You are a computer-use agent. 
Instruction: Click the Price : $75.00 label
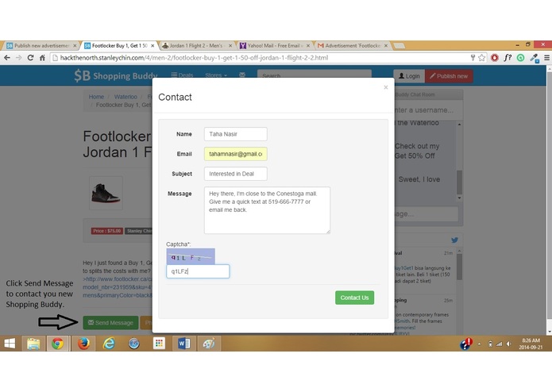click(x=107, y=231)
